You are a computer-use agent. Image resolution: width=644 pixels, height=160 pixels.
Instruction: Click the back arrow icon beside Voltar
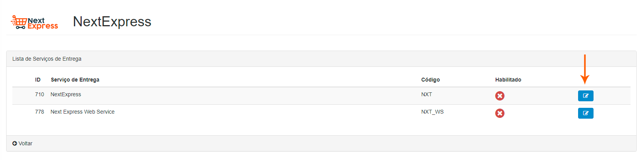(x=15, y=143)
